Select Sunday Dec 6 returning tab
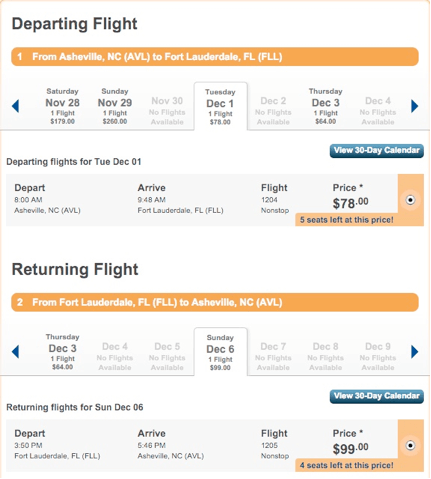 (x=220, y=352)
